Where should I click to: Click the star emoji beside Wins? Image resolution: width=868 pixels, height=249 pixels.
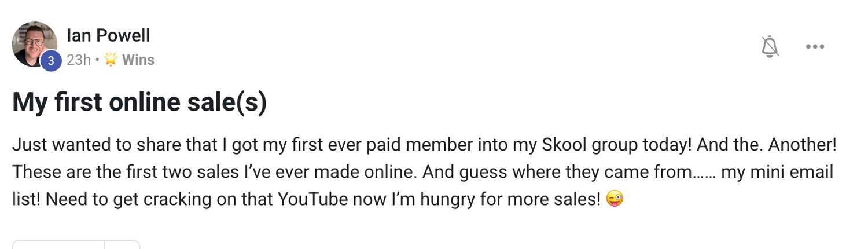(x=111, y=60)
